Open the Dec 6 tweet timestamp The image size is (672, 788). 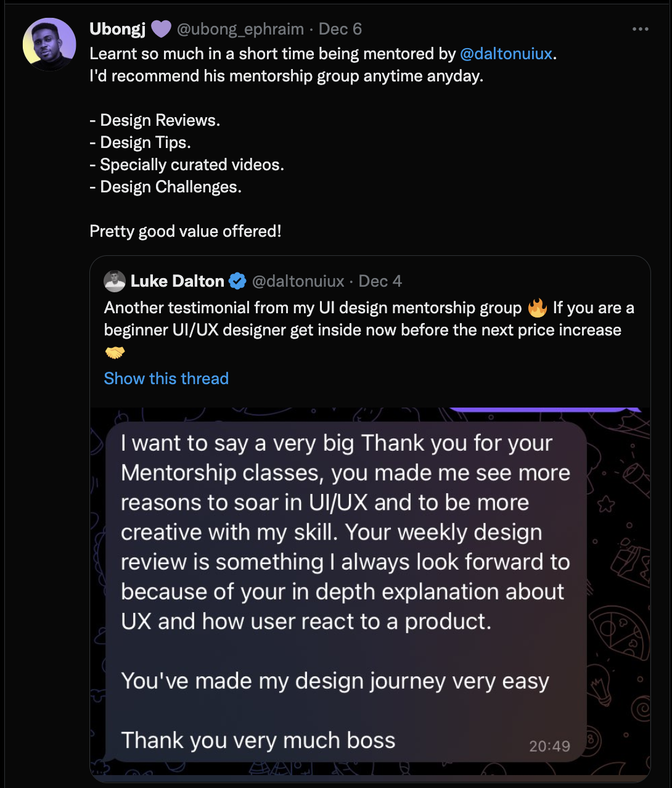340,29
